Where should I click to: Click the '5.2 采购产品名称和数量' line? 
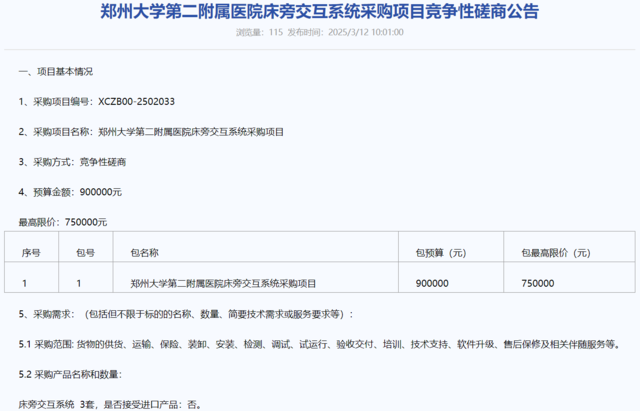pyautogui.click(x=70, y=375)
